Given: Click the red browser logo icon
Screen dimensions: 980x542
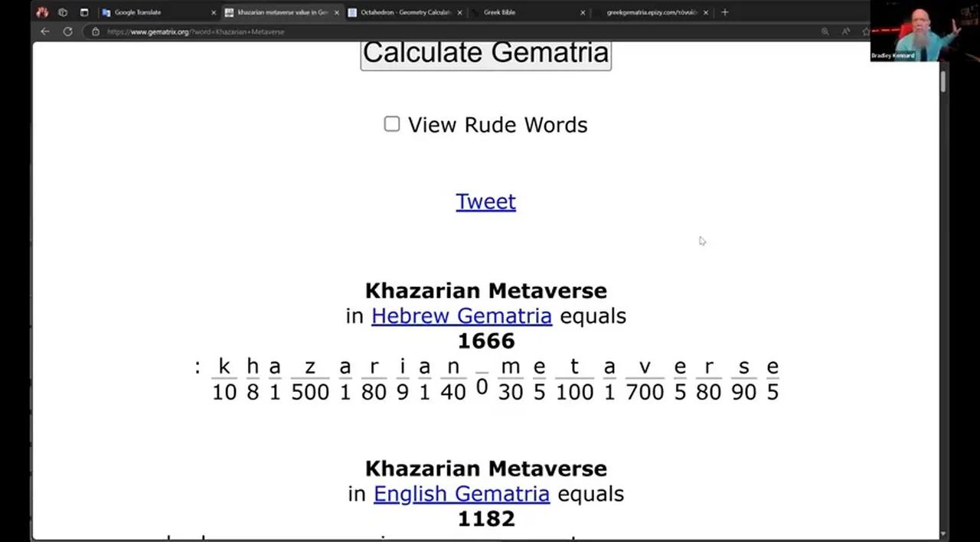Looking at the screenshot, I should 42,12.
